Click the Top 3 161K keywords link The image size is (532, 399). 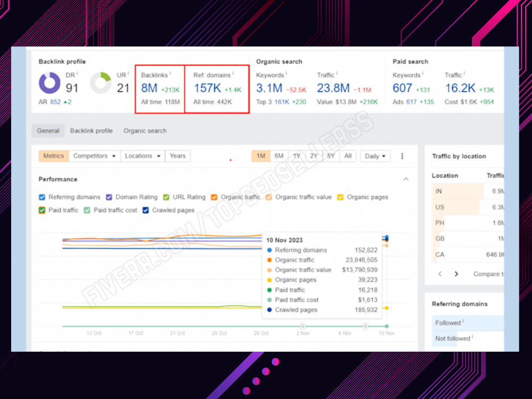click(281, 102)
